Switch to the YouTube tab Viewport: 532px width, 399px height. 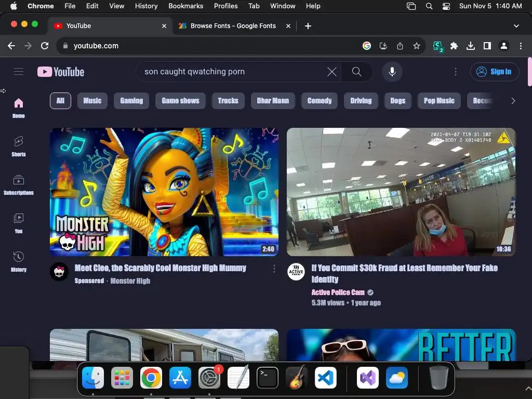pos(109,26)
